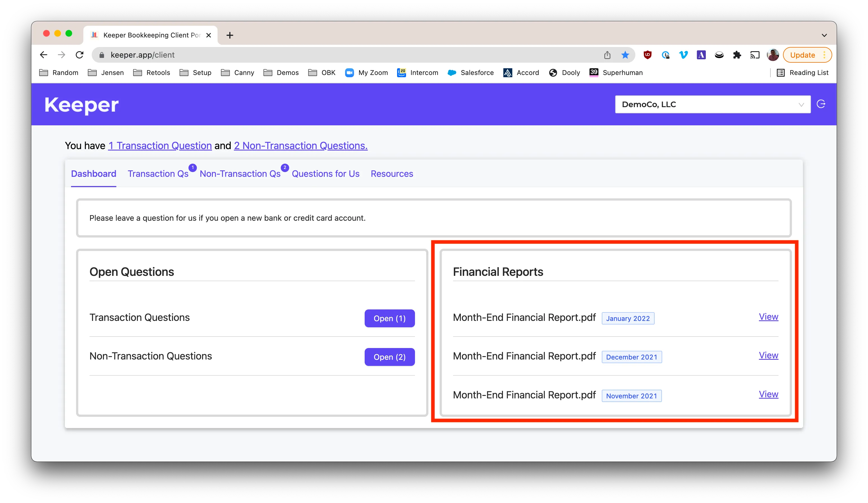This screenshot has width=868, height=503.
Task: Switch to the Resources tab
Action: [x=391, y=174]
